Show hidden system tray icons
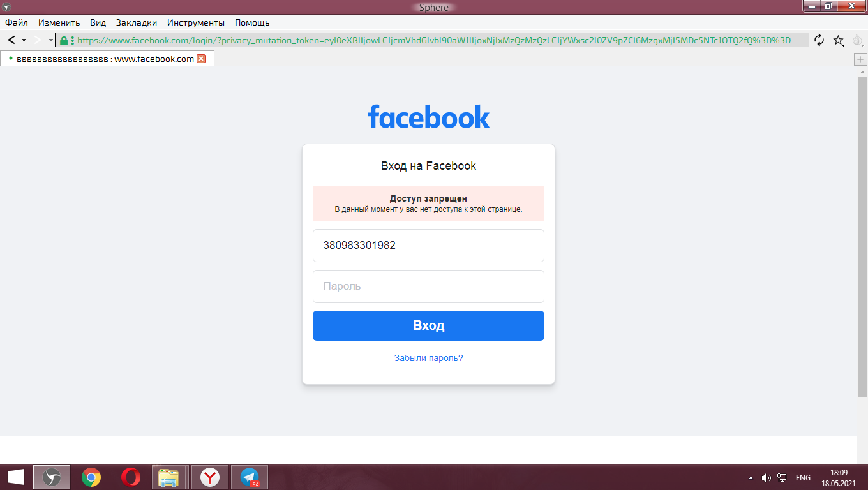 tap(750, 477)
